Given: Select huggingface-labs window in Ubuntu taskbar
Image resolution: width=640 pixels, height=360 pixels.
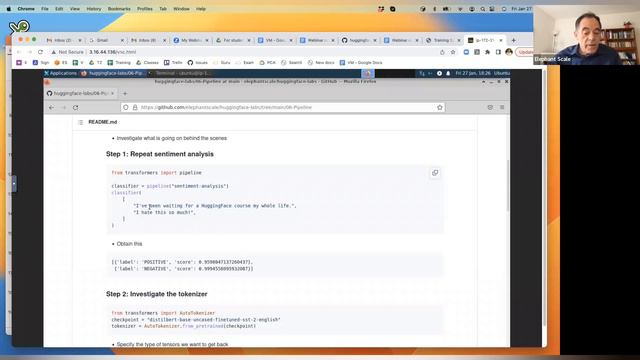Looking at the screenshot, I should [113, 73].
